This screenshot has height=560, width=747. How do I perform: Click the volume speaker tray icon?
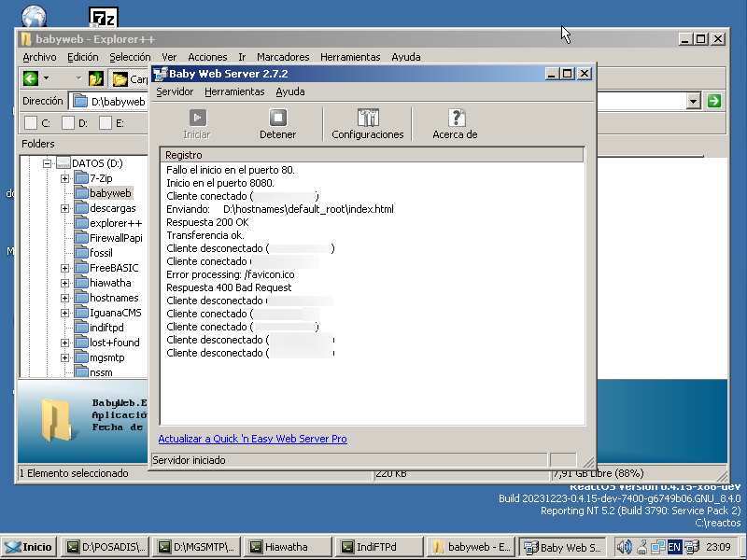[624, 547]
